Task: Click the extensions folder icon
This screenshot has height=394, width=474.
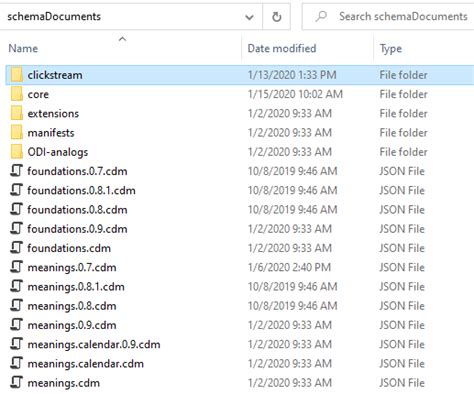Action: (x=17, y=113)
